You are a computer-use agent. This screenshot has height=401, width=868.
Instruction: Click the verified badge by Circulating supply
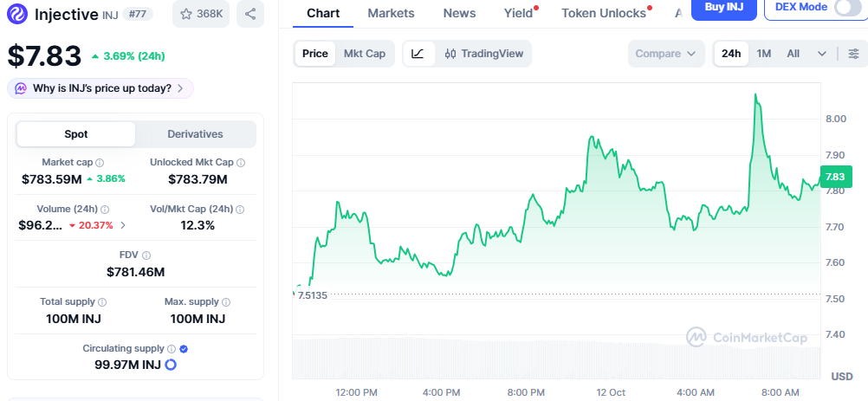(x=184, y=348)
